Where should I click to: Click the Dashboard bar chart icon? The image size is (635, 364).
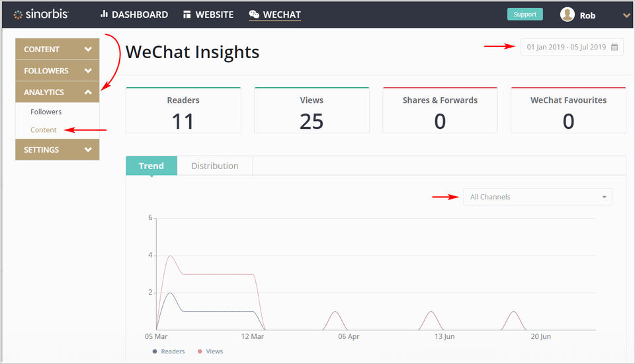click(x=104, y=14)
